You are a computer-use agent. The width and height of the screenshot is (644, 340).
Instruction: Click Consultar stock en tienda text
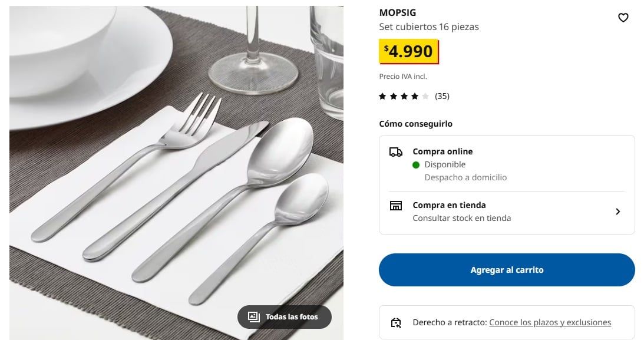click(x=461, y=218)
